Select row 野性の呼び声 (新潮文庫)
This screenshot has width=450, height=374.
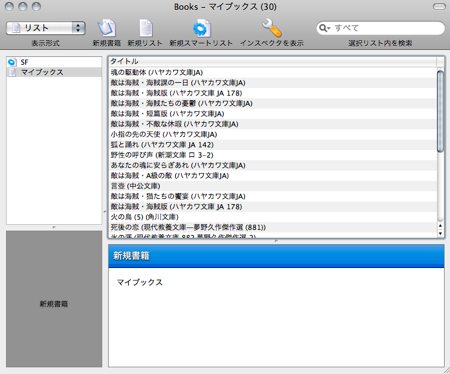point(272,155)
